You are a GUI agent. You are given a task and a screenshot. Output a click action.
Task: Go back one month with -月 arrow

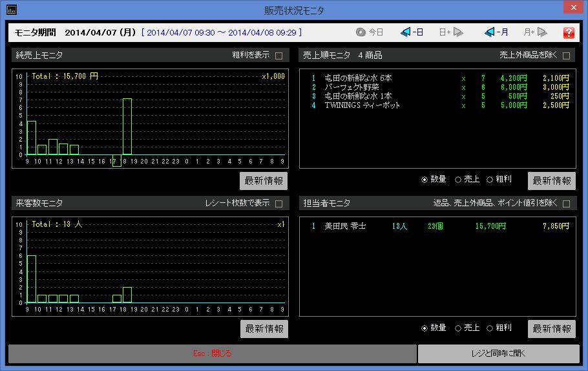[496, 32]
